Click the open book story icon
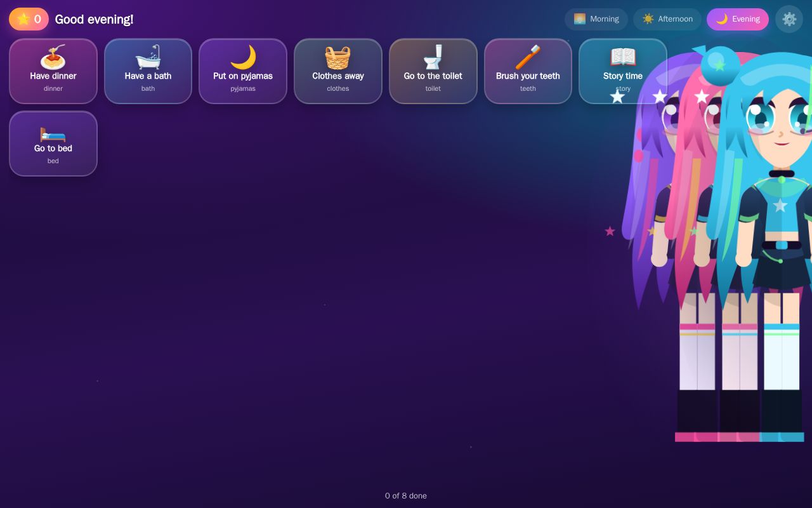Screen dimensions: 812x508 coord(623,57)
